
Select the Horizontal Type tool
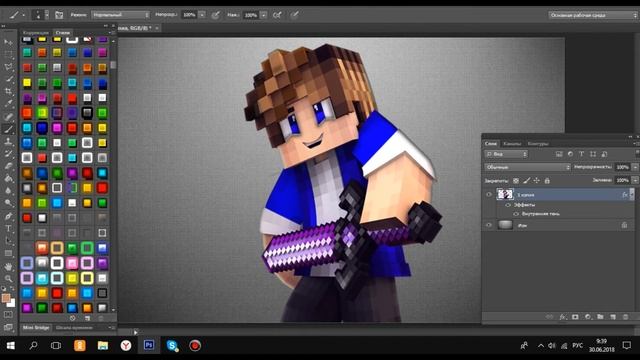[x=8, y=229]
